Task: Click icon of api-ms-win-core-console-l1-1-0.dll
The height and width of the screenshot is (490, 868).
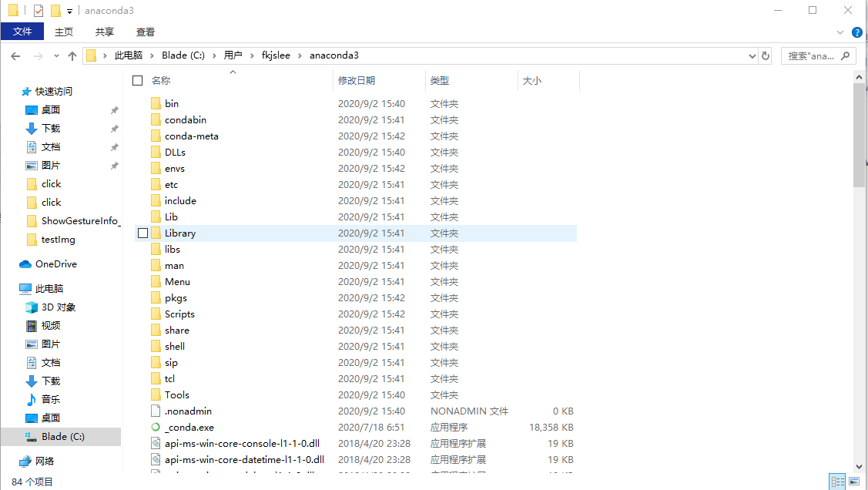Action: pos(156,444)
